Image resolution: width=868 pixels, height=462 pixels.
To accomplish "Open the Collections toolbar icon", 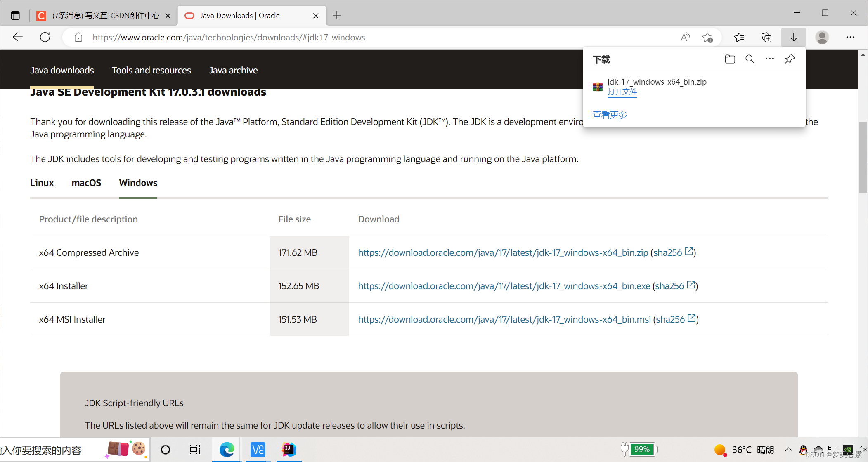I will [766, 38].
